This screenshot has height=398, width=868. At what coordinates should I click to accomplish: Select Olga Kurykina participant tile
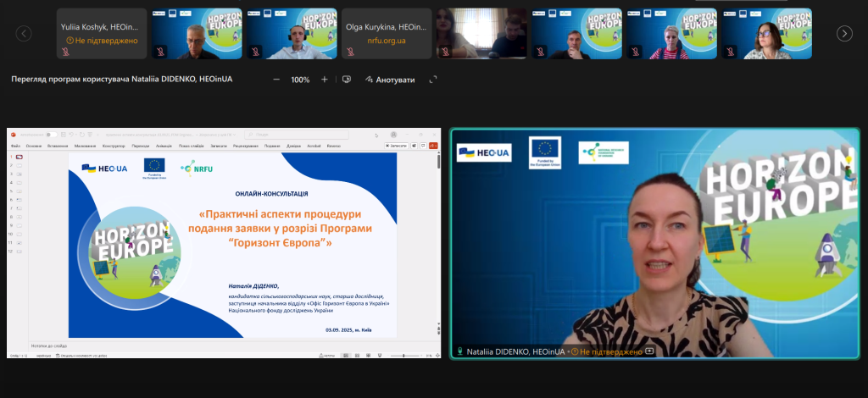[x=387, y=34]
